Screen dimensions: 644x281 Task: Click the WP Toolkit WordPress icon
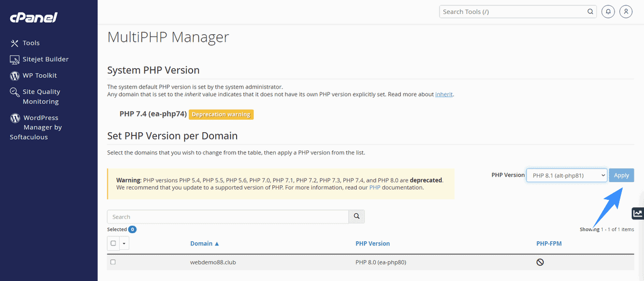tap(14, 76)
